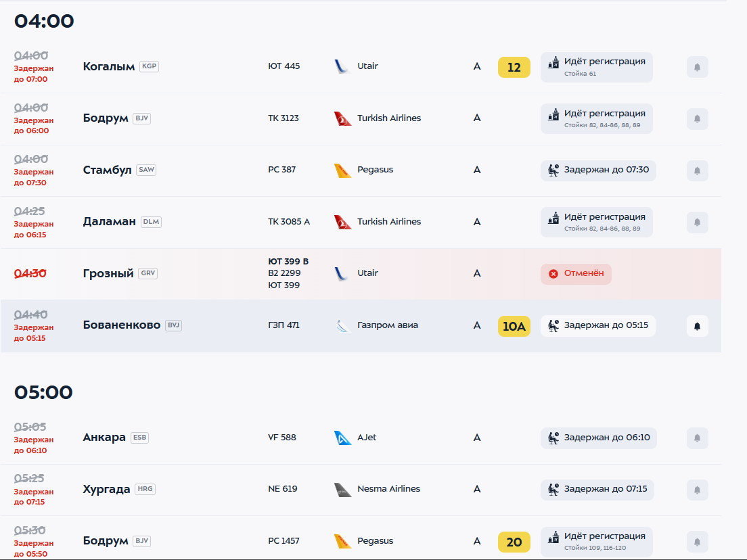This screenshot has width=747, height=560.
Task: Click 'Идёт регистрация' status for Даламан
Action: pyautogui.click(x=597, y=222)
